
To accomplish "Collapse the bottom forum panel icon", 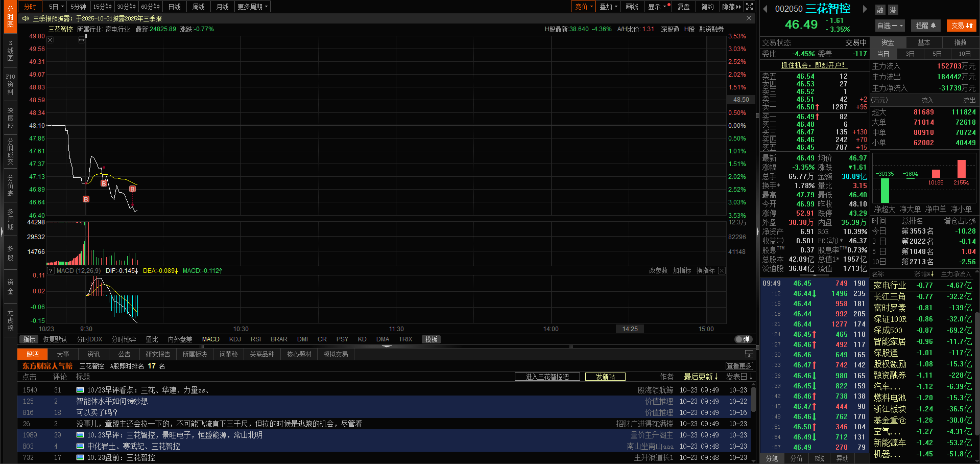I will [749, 354].
